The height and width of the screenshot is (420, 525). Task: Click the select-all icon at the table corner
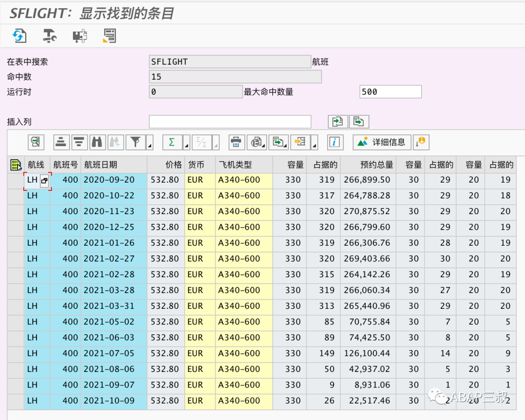click(16, 165)
